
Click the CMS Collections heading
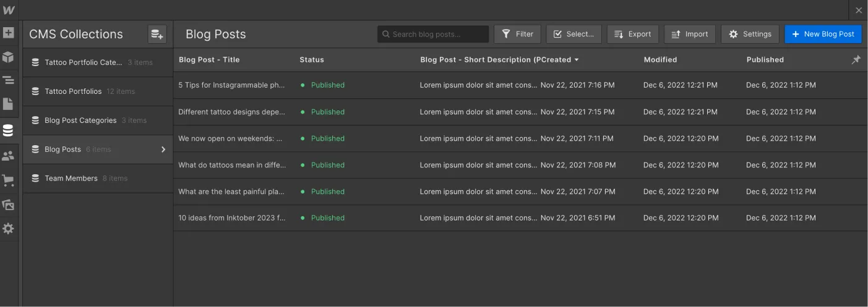click(x=76, y=35)
